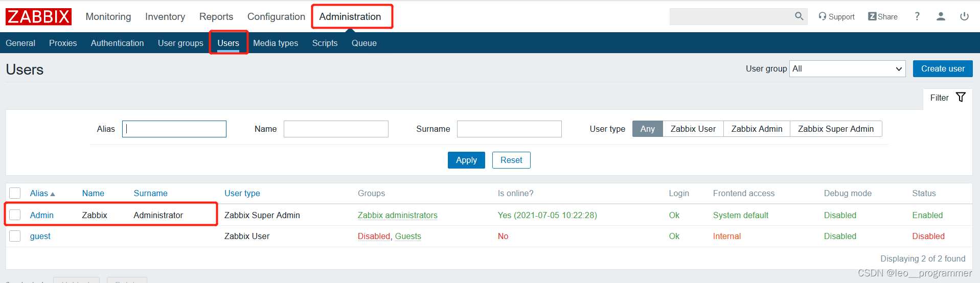
Task: Go to Media types submenu
Action: click(276, 43)
